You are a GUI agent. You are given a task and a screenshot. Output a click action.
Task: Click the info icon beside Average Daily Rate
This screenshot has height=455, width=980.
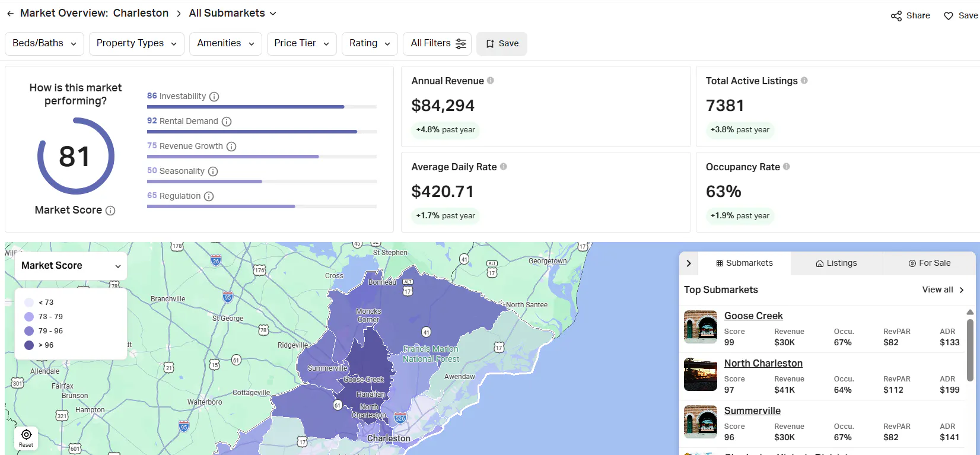pos(504,167)
